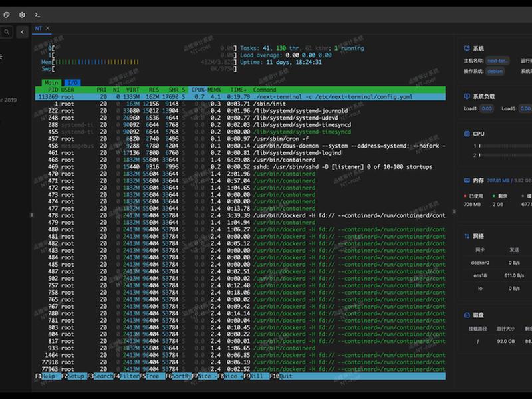Image resolution: width=532 pixels, height=399 pixels.
Task: Select the PID 468 containerd process row
Action: tap(240, 160)
